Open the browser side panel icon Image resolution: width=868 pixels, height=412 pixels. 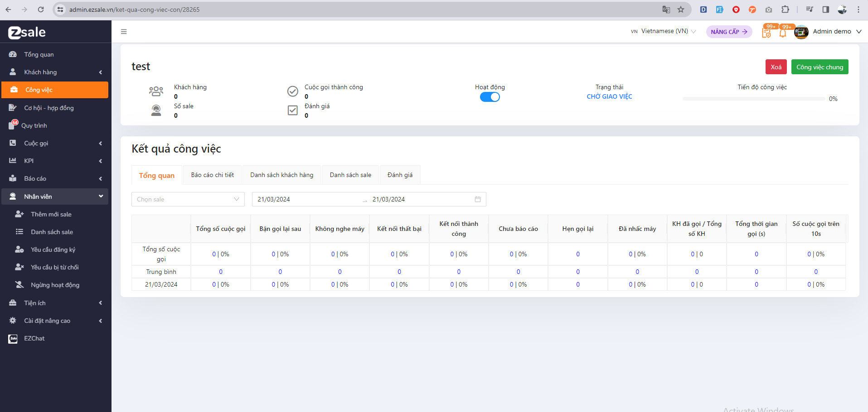[x=826, y=10]
